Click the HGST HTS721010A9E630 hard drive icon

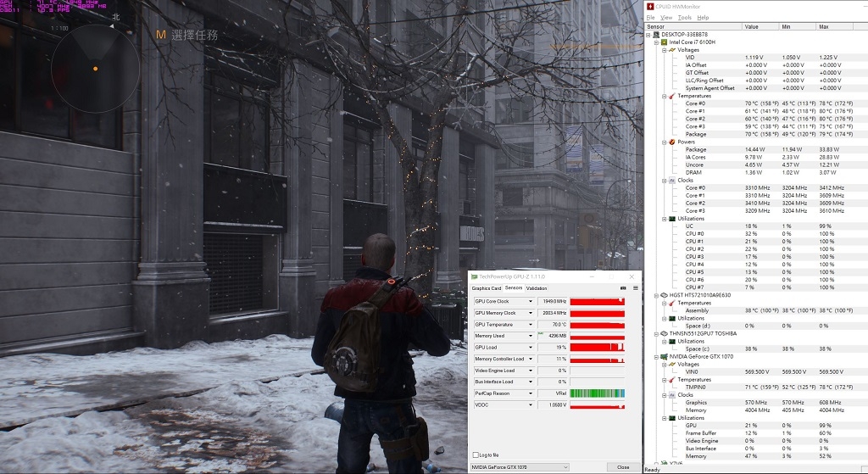point(665,295)
